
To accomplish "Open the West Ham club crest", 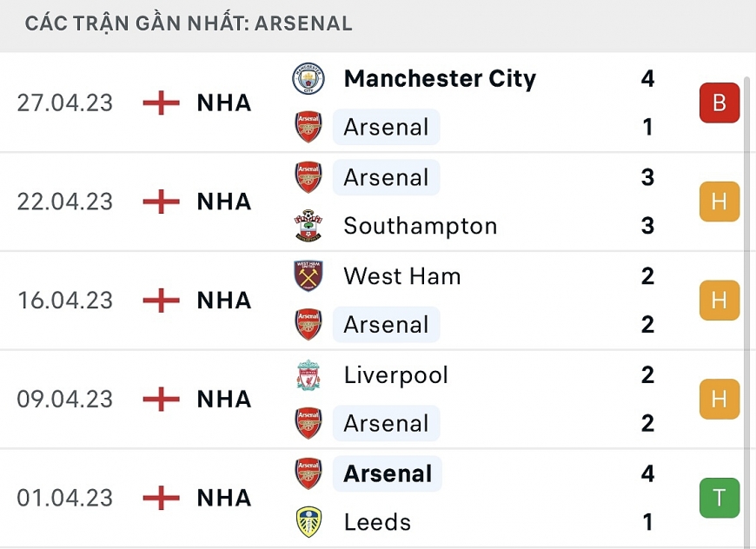I will (x=308, y=276).
